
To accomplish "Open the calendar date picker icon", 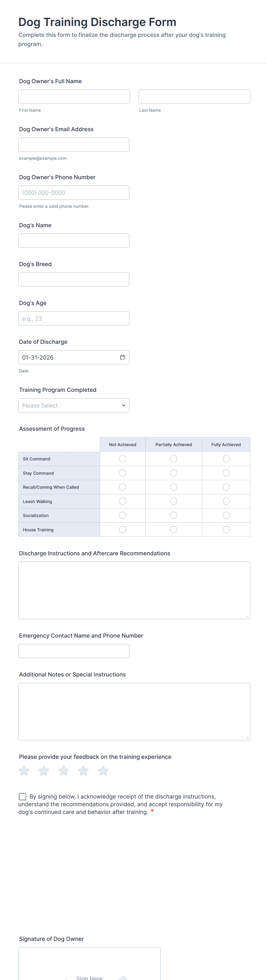I will click(x=122, y=357).
